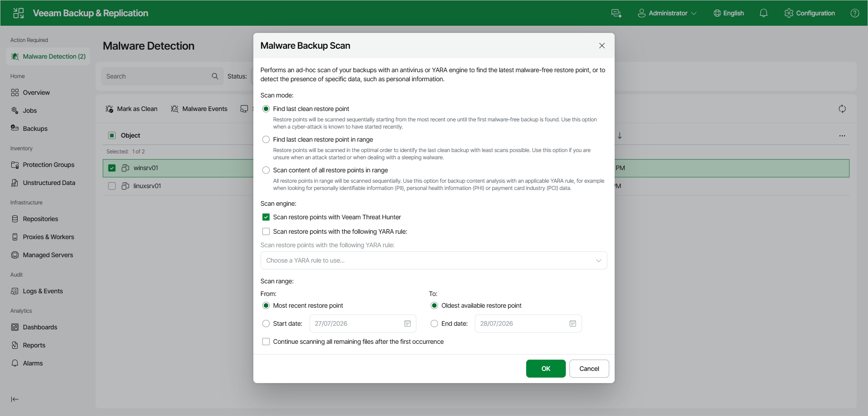Click the Repositories database icon
Image resolution: width=868 pixels, height=416 pixels.
(x=15, y=219)
